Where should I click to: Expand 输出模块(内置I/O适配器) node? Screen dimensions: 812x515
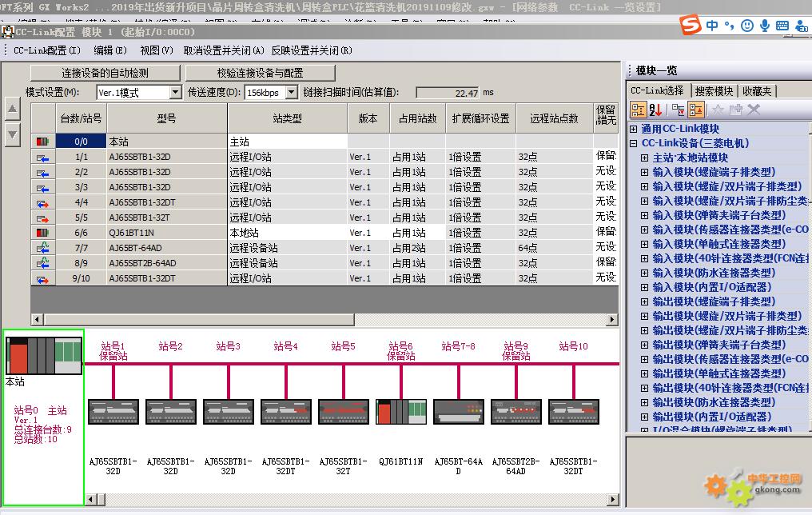tap(644, 417)
